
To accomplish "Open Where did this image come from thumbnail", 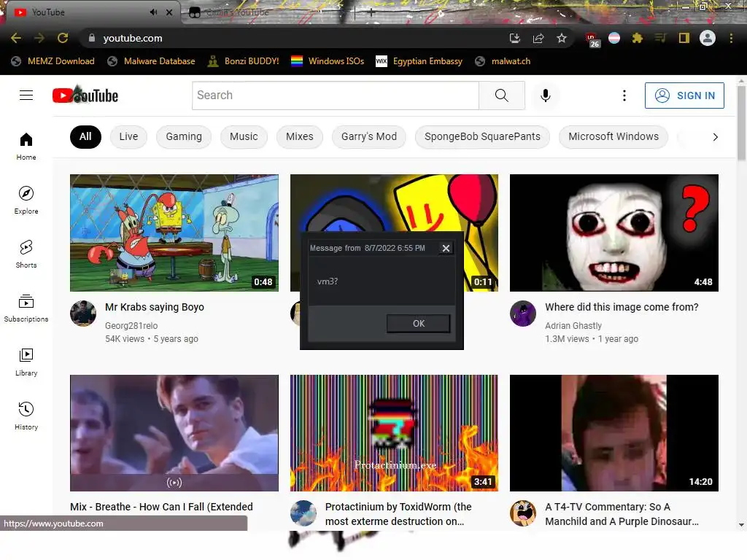I will 614,233.
